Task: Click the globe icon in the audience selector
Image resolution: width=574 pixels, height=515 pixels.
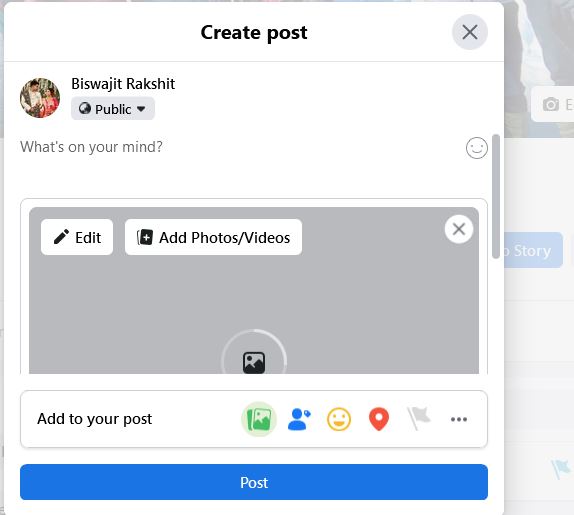Action: coord(85,108)
